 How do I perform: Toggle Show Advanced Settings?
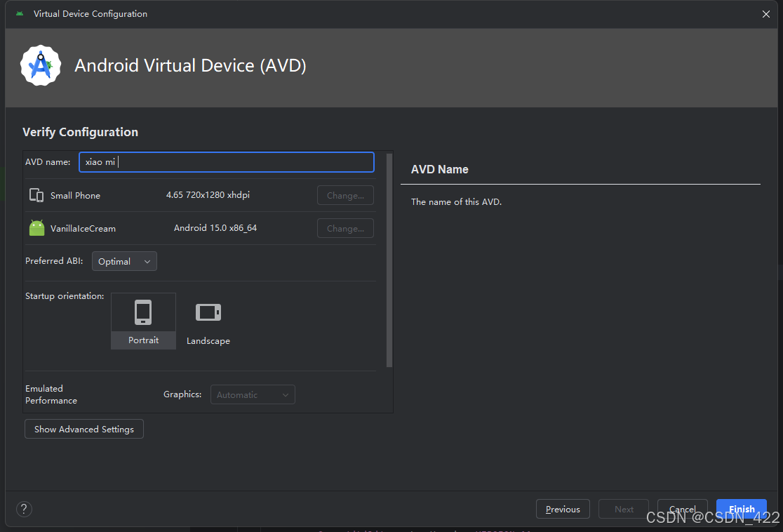pyautogui.click(x=83, y=428)
